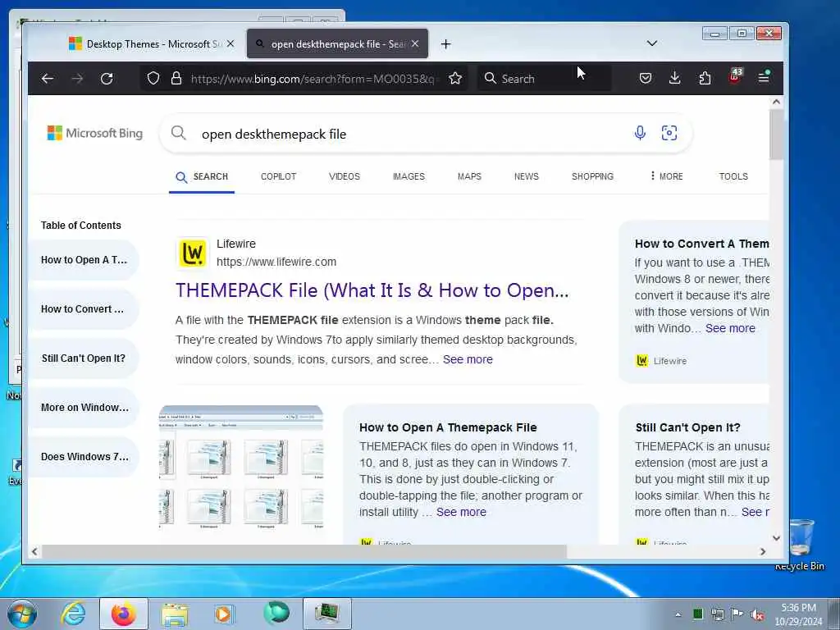This screenshot has width=840, height=630.
Task: Open the extensions puzzle icon
Action: click(x=705, y=79)
